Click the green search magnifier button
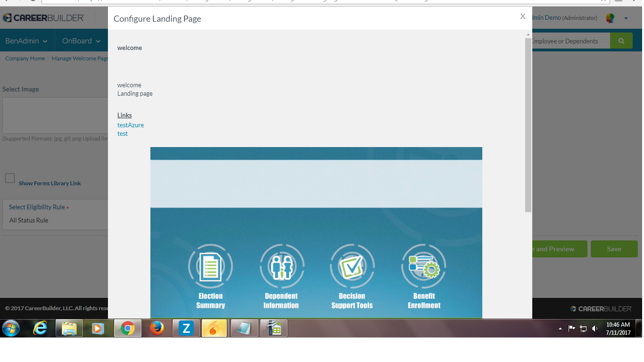This screenshot has width=644, height=362. 621,41
